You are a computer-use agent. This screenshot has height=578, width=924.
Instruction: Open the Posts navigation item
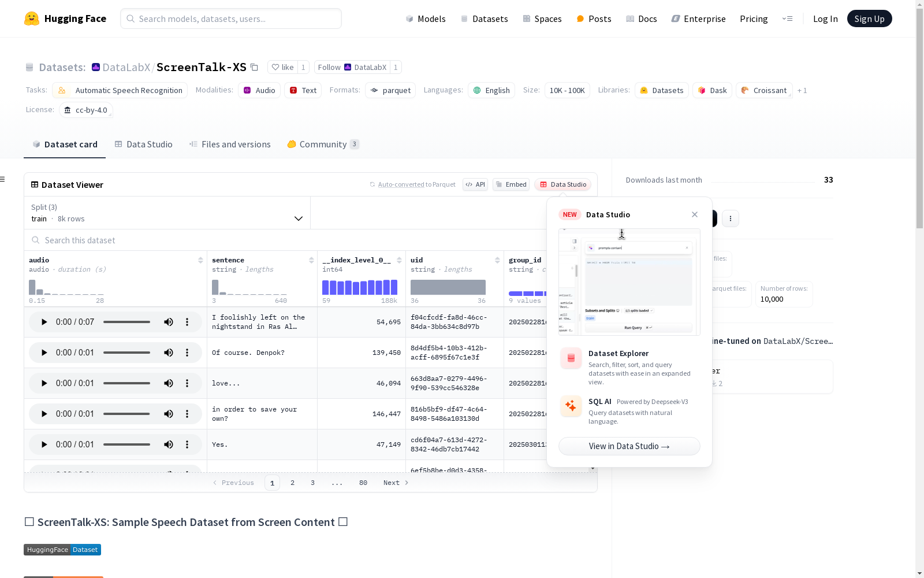(x=594, y=18)
